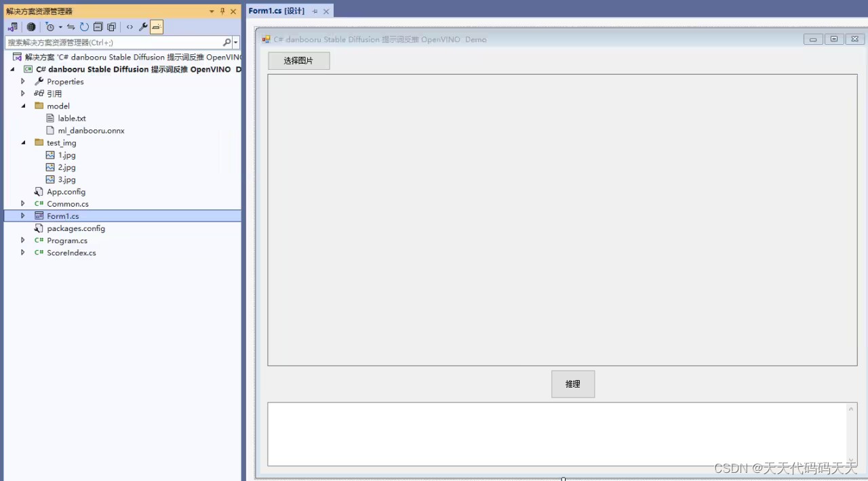Click the Sync with Active Document icon
This screenshot has width=868, height=481.
(x=70, y=27)
